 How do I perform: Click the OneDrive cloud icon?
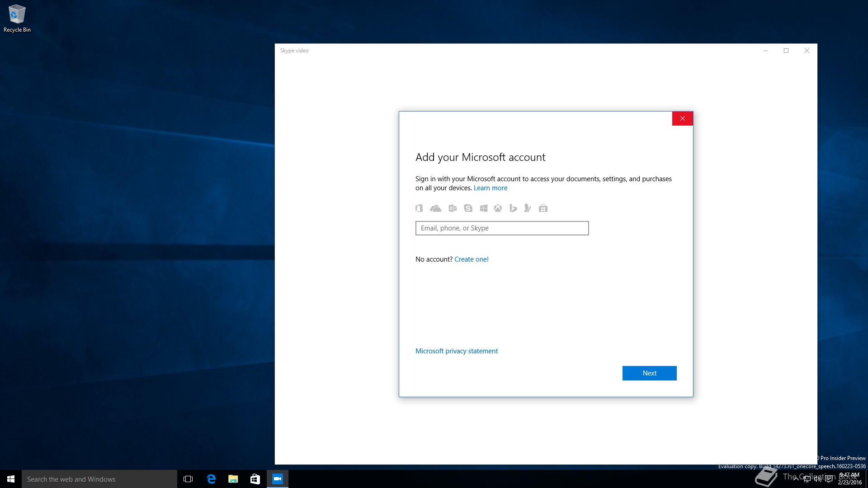[435, 208]
